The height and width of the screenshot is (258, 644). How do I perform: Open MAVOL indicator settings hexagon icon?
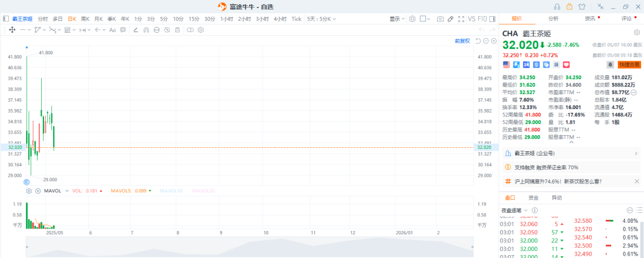click(x=29, y=191)
